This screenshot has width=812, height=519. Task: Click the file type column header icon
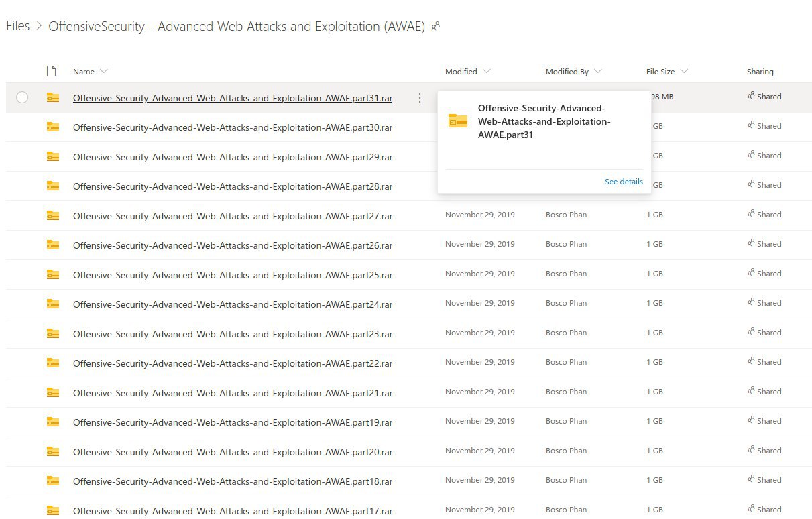point(51,71)
